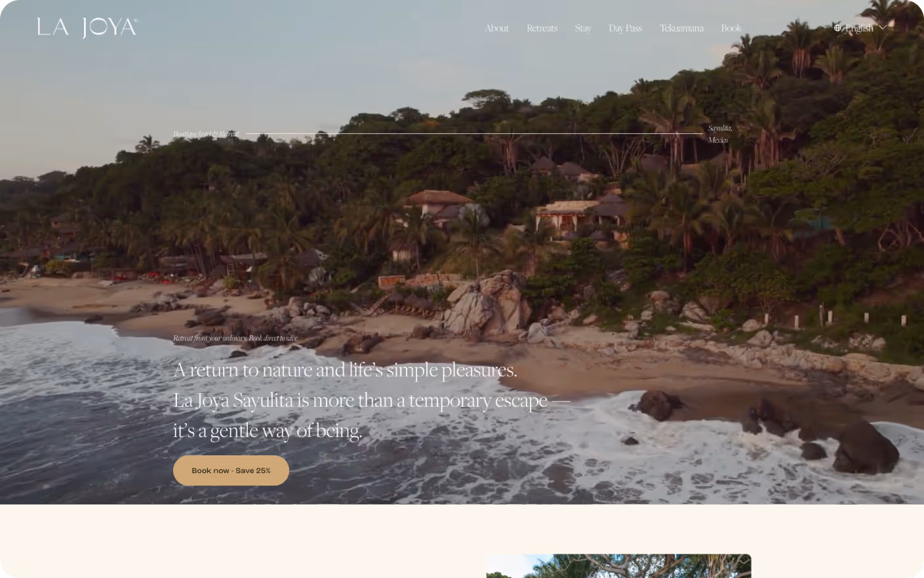Click the Book now - Save 25% button
Screen dimensions: 924x578
tap(231, 470)
